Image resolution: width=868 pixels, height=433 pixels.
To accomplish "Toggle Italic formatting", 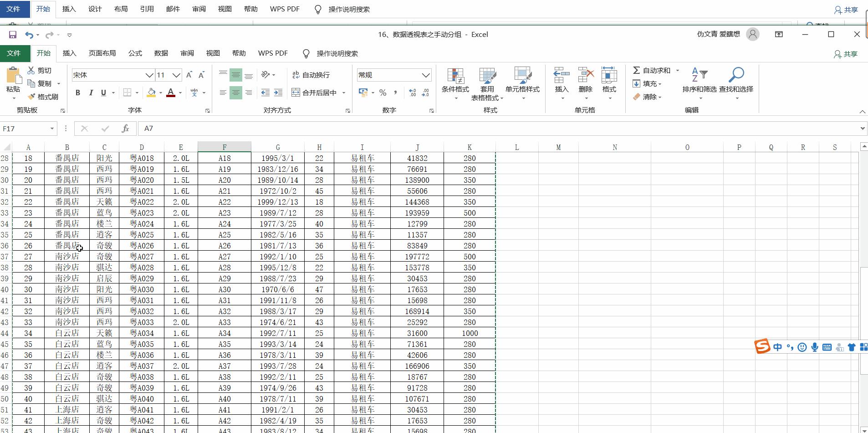I will coord(91,93).
